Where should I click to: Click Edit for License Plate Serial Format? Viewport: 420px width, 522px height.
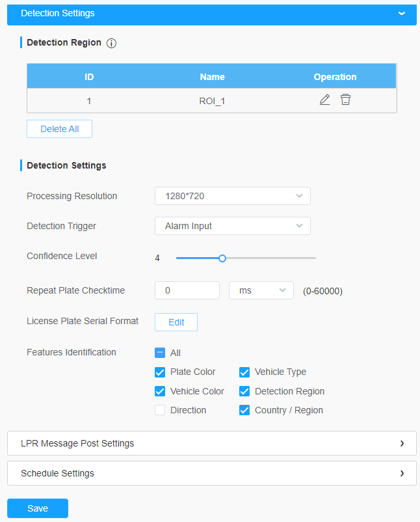[x=176, y=322]
